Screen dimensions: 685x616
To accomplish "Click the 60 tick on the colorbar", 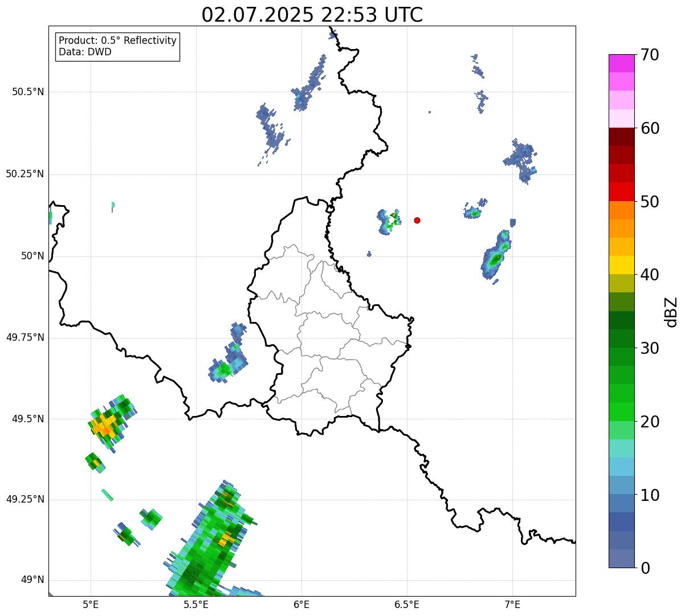I will 649,128.
